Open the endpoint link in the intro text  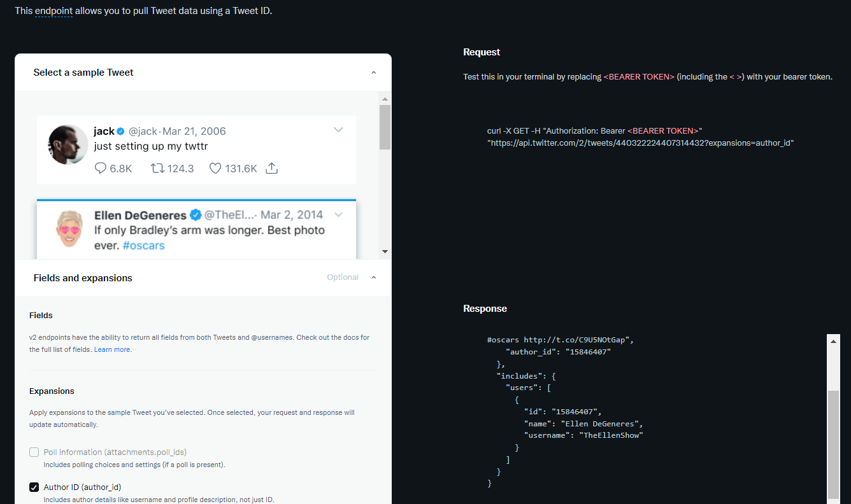(52, 11)
